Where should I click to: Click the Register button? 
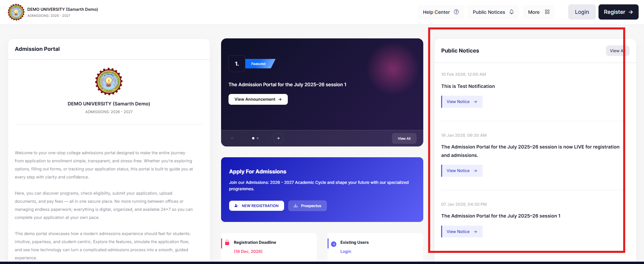(618, 12)
